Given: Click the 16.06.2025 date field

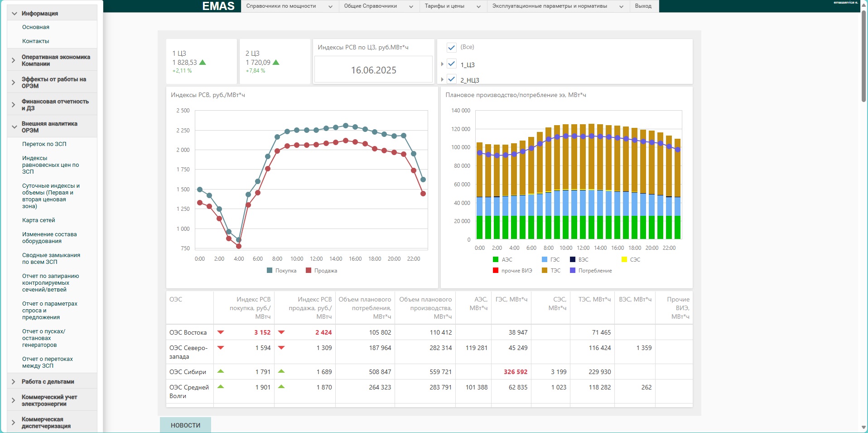Looking at the screenshot, I should [x=373, y=70].
